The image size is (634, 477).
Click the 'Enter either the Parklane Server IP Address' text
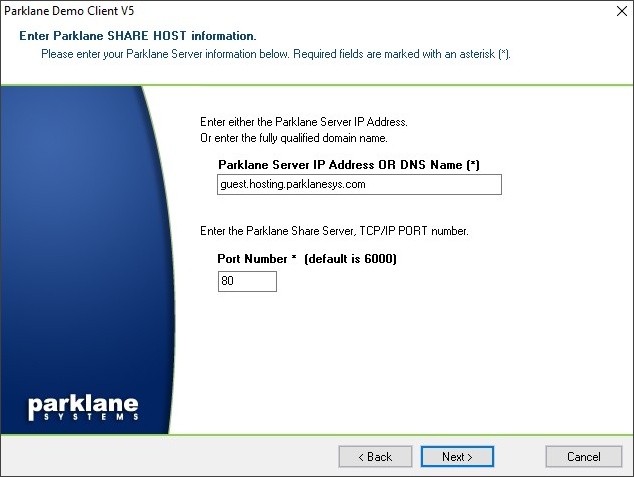303,122
